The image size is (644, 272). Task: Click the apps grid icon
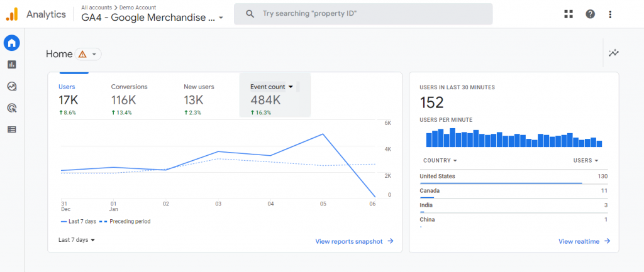(569, 14)
